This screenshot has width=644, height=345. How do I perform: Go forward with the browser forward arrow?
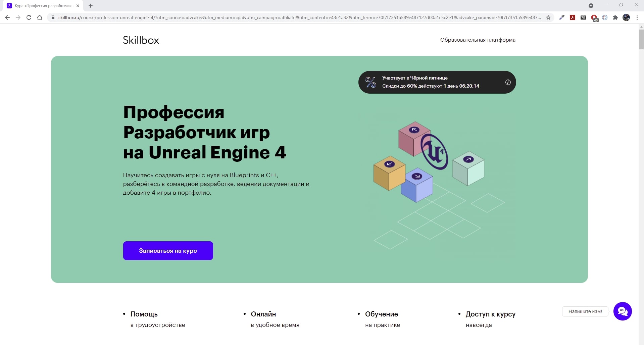18,17
